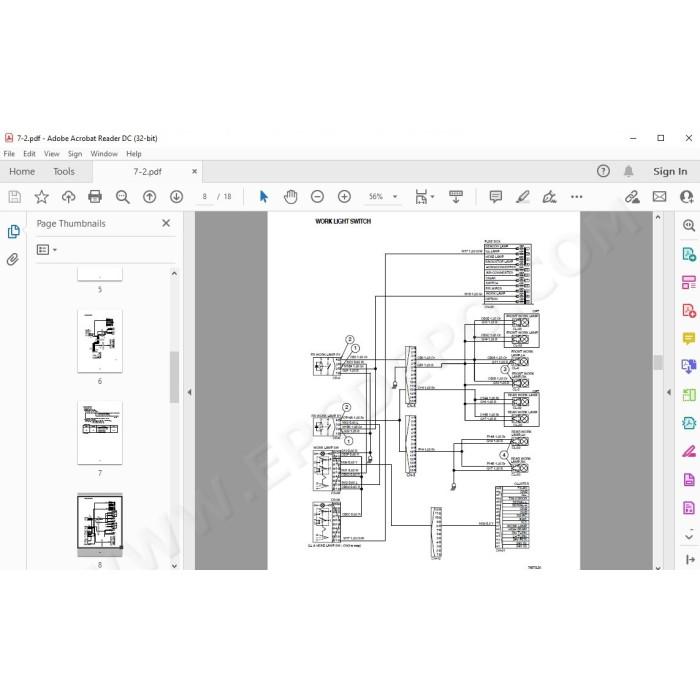Expand the right tools pane arrow

[x=669, y=392]
